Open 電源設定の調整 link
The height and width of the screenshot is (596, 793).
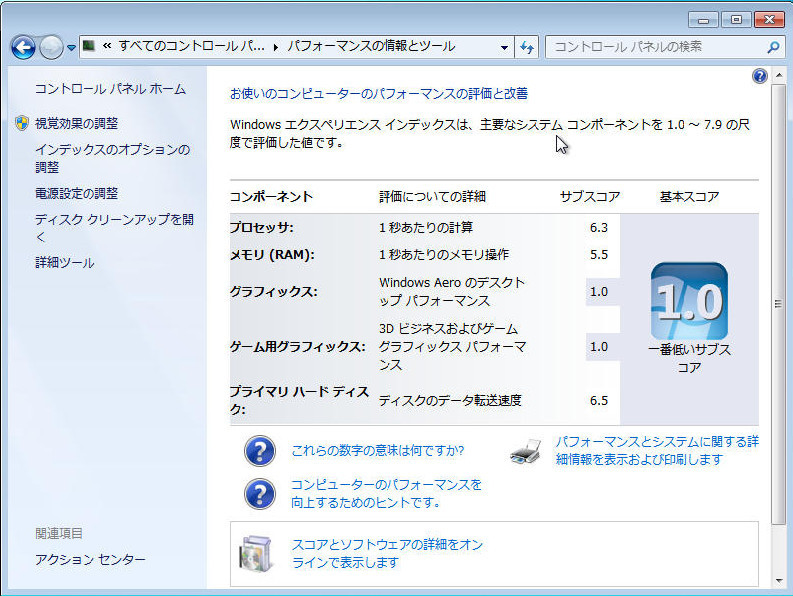tap(76, 193)
